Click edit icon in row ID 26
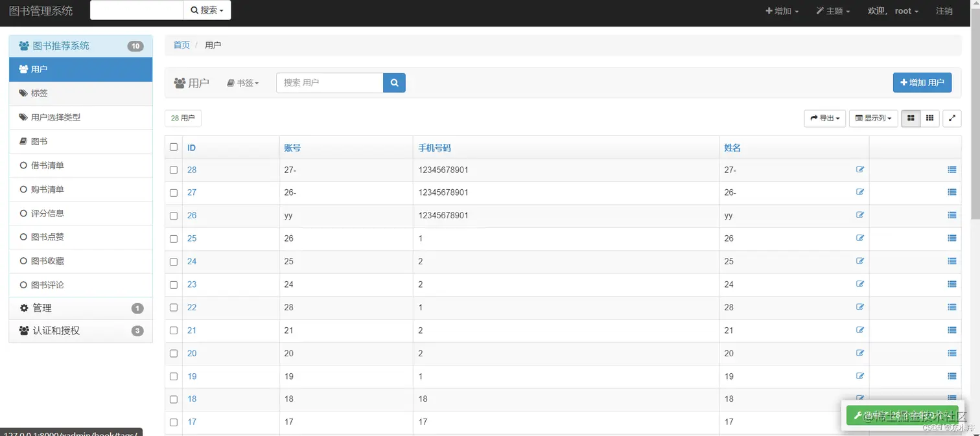 pos(860,215)
